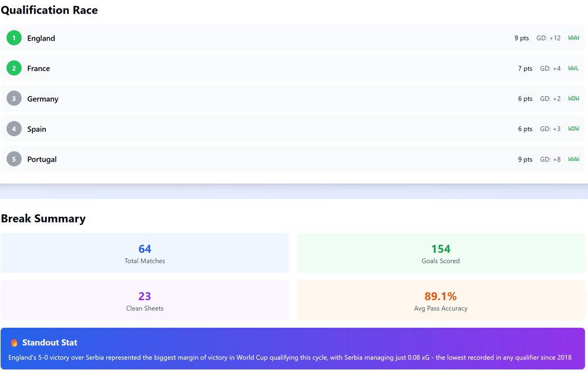Select the England team name
Screen dimensions: 588x373
pos(41,38)
